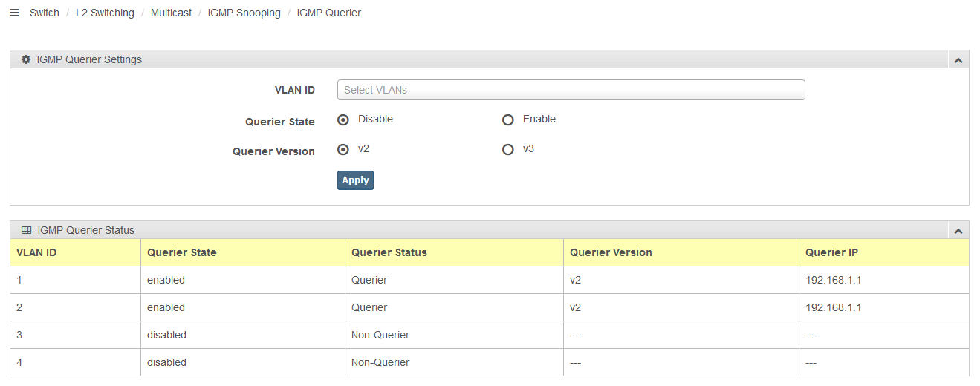This screenshot has width=980, height=386.
Task: Select the VLAN 1 status row
Action: [x=490, y=280]
